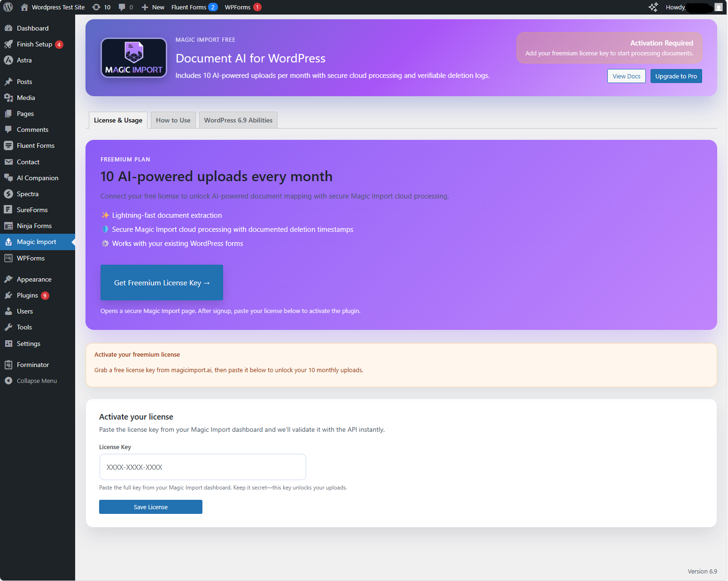
Task: Click the Media library icon
Action: [x=8, y=98]
